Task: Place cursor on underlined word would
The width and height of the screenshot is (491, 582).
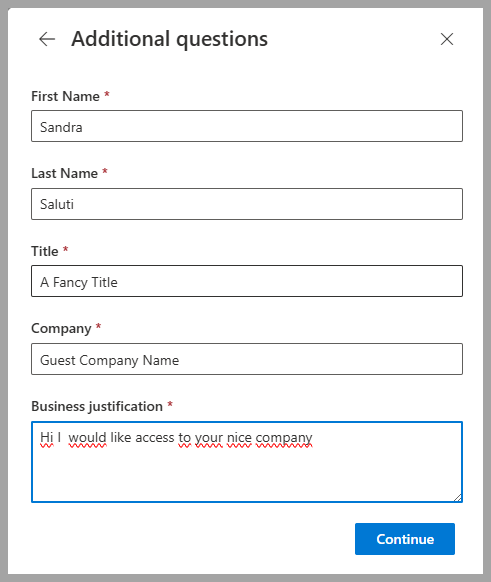Action: pyautogui.click(x=88, y=438)
